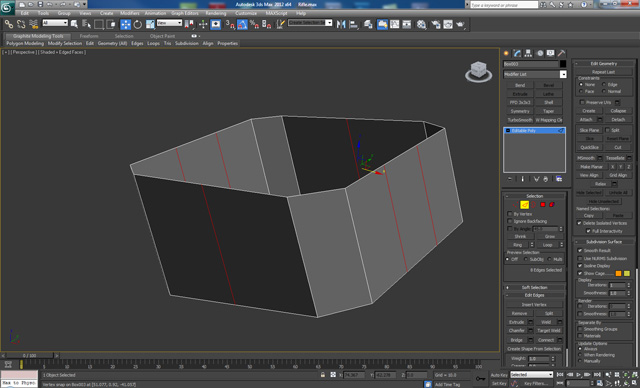Click the object color black swatch

pos(563,64)
